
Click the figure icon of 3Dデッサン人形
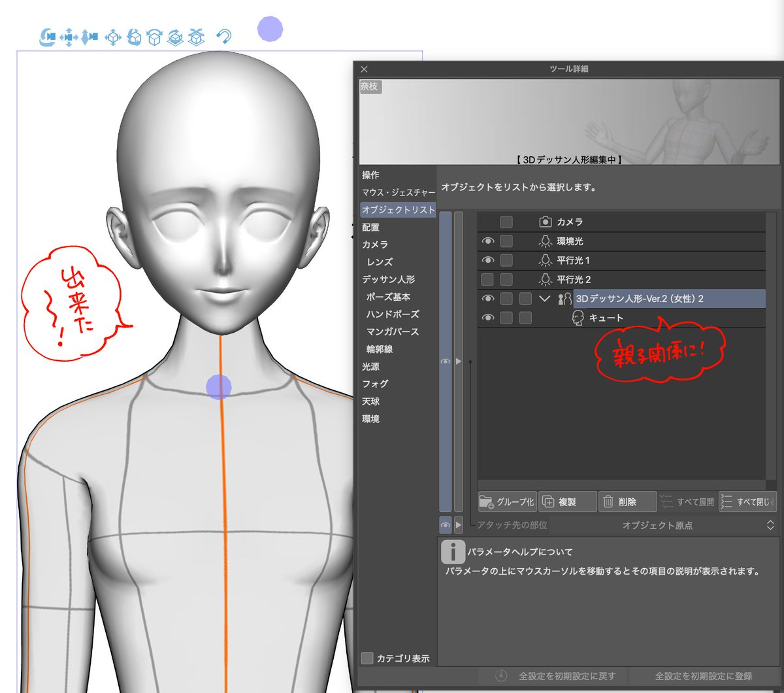[x=564, y=299]
